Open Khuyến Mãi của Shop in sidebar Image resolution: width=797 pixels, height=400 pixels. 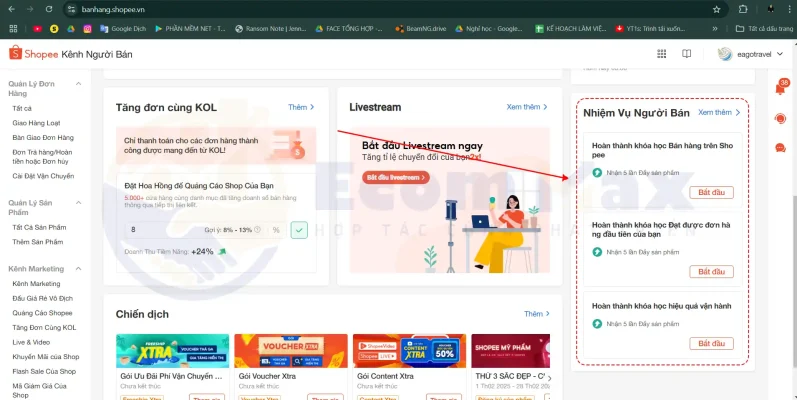(46, 357)
